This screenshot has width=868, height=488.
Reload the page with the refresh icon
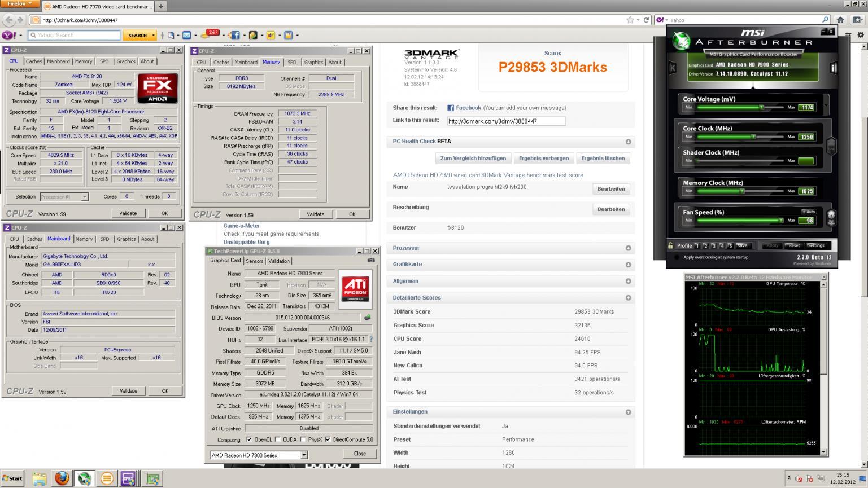point(647,20)
